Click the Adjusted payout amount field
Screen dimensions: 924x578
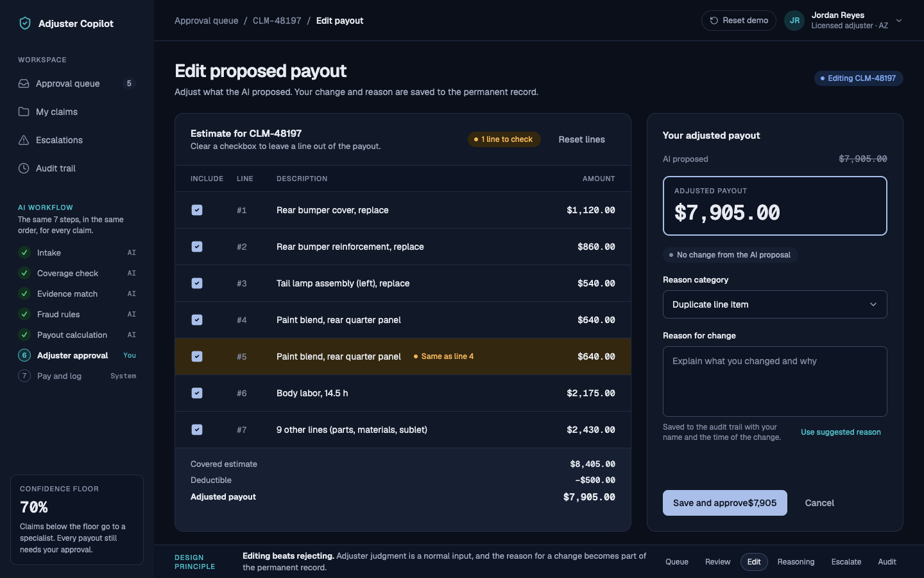pos(774,206)
